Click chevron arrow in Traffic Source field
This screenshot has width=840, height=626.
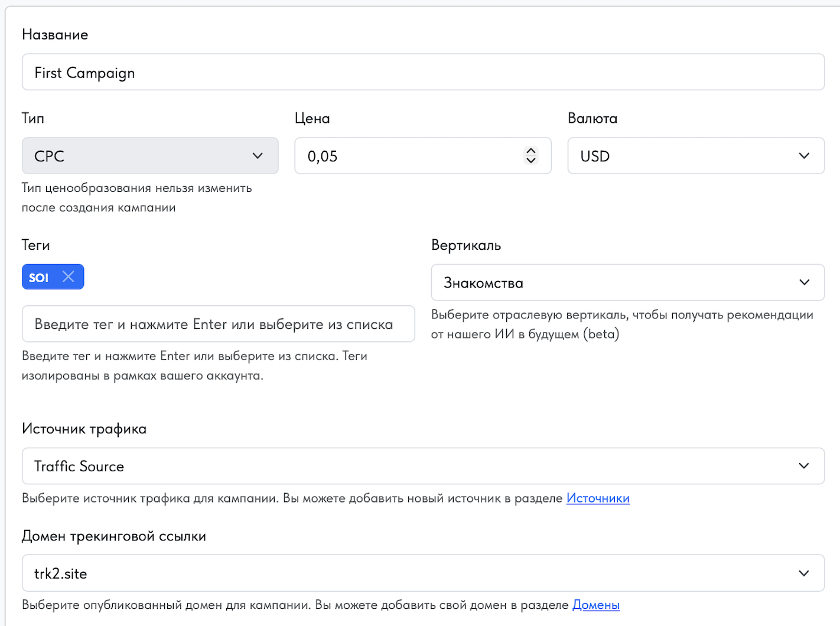tap(804, 466)
